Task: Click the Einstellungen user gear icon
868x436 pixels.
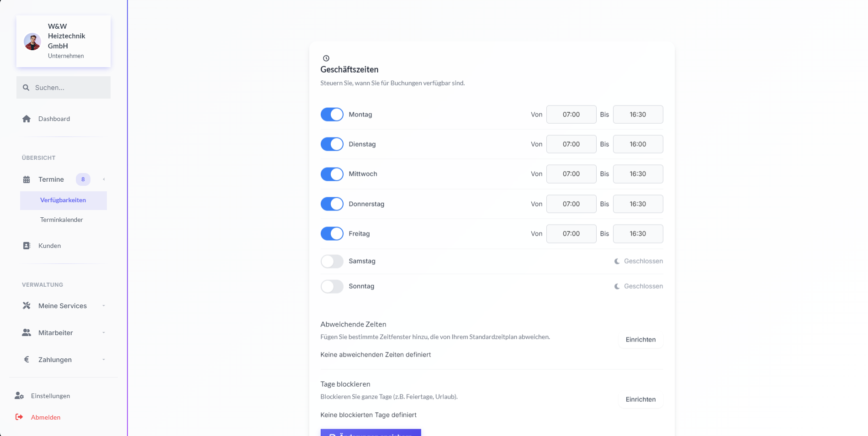Action: [x=19, y=396]
